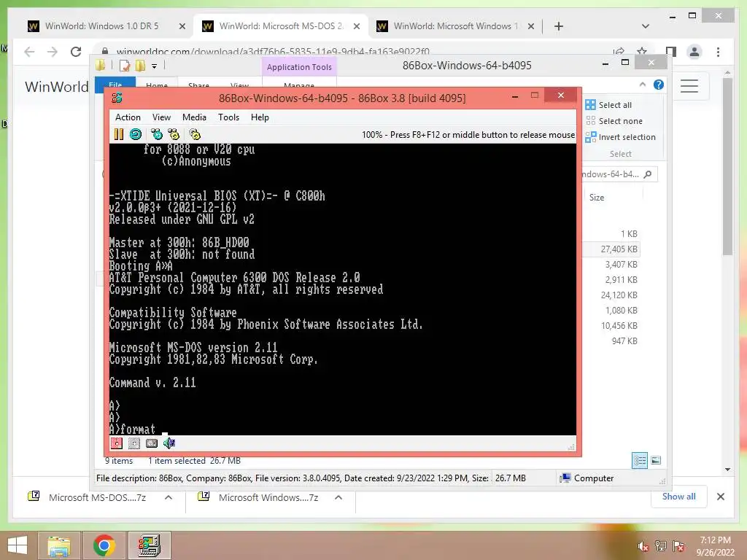
Task: Click the 86Box floppy drive status icon
Action: click(x=117, y=443)
